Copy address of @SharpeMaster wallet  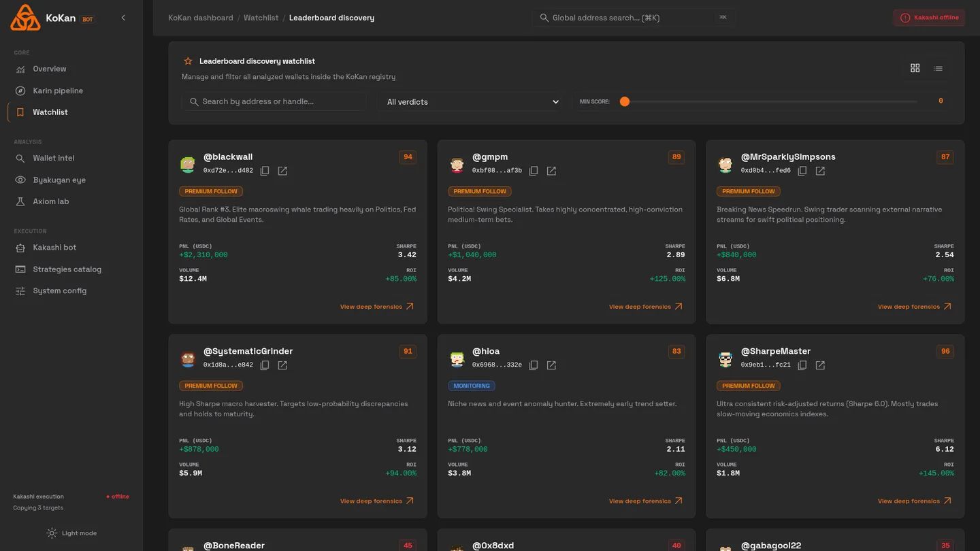[x=802, y=365]
